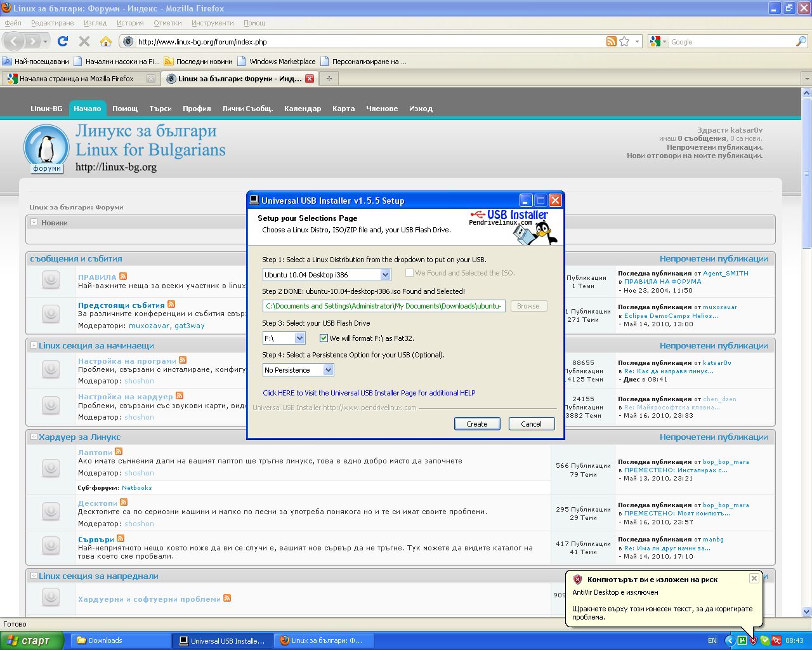Collapse the Хардуер за Линукс section
Screen dimensions: 812x650
pos(34,437)
